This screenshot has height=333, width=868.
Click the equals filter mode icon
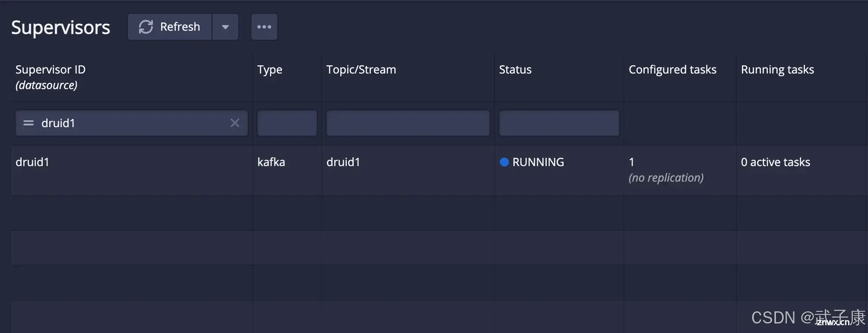coord(29,123)
